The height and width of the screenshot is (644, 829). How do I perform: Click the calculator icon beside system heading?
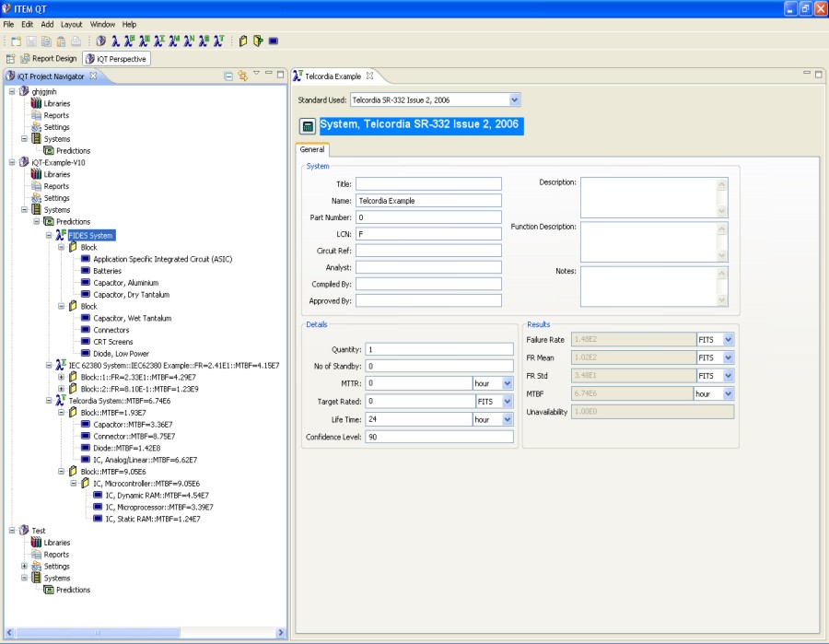[x=308, y=126]
